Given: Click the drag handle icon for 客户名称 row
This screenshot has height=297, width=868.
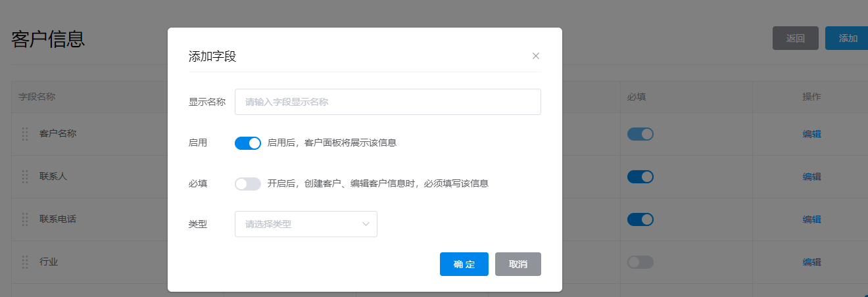Looking at the screenshot, I should pyautogui.click(x=25, y=134).
